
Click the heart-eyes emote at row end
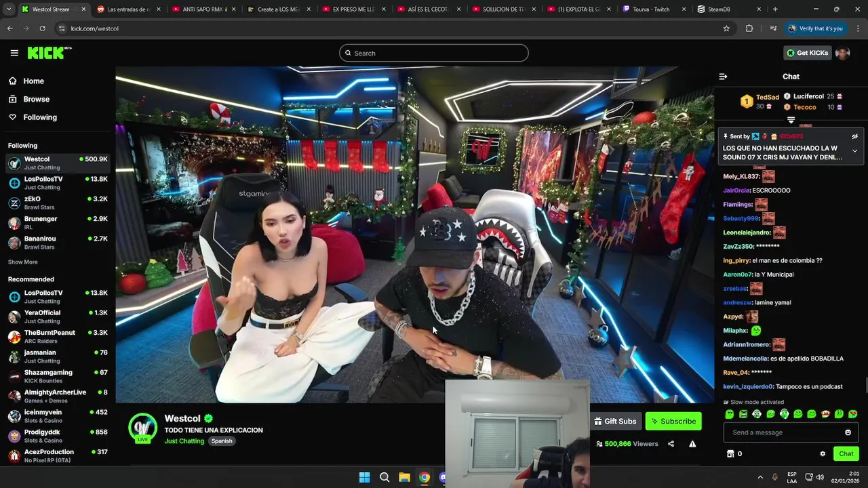[852, 414]
